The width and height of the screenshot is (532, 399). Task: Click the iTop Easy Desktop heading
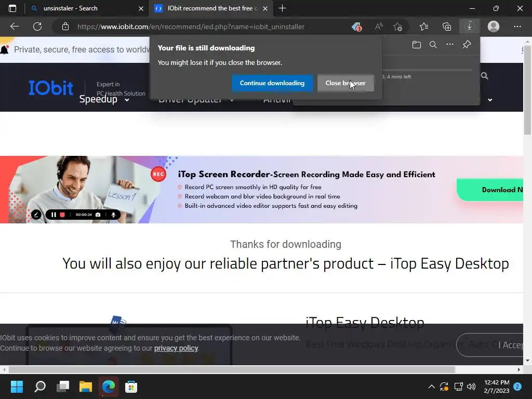click(x=365, y=322)
